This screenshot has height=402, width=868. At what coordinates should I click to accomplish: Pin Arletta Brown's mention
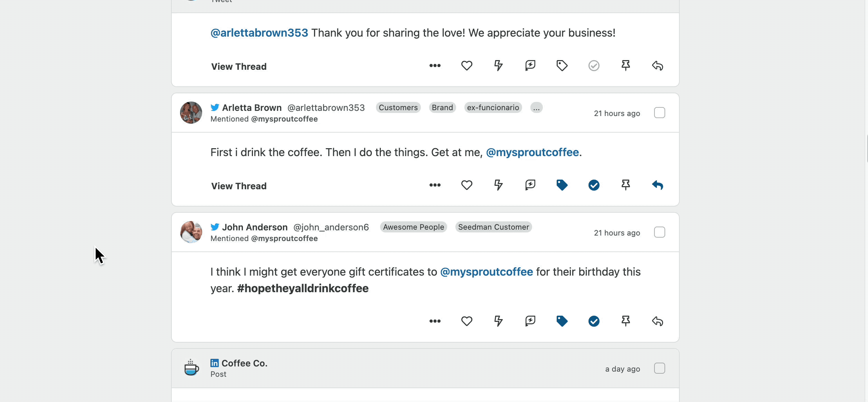click(626, 185)
